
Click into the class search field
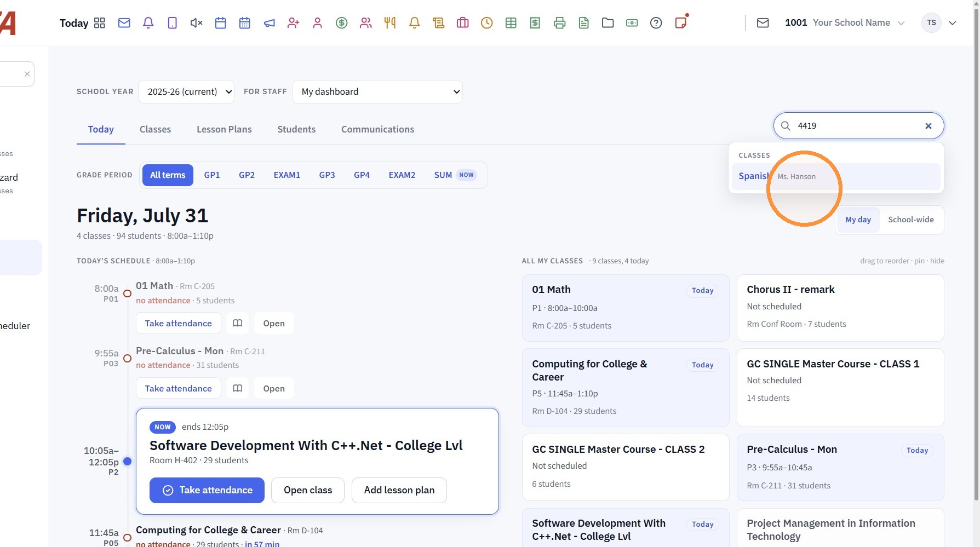pyautogui.click(x=858, y=126)
